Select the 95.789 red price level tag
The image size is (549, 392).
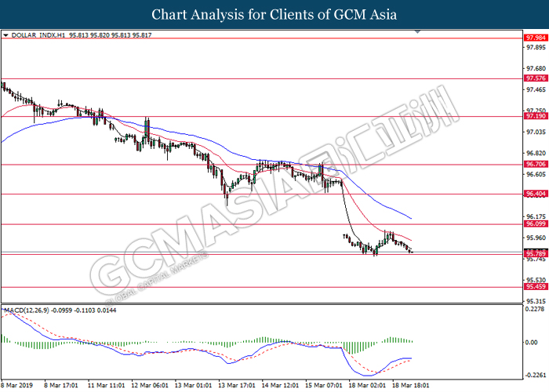536,254
